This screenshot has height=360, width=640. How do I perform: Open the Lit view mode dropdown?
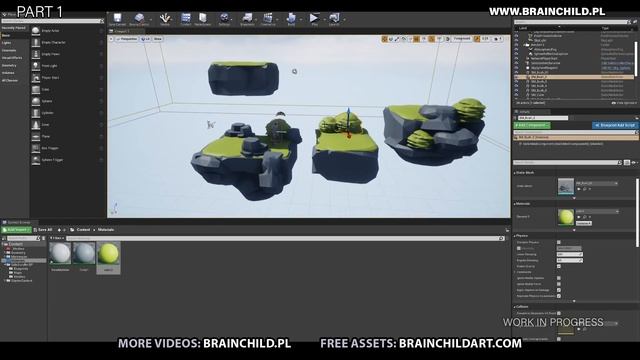point(146,39)
